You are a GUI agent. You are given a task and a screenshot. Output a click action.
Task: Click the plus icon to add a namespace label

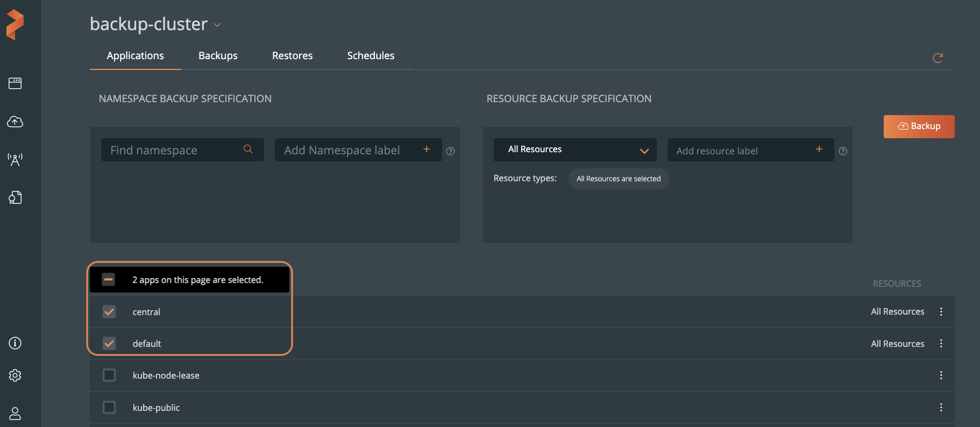point(427,150)
